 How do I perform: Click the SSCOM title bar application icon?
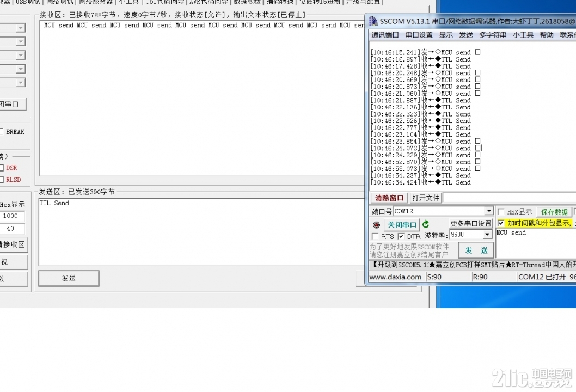click(x=373, y=21)
